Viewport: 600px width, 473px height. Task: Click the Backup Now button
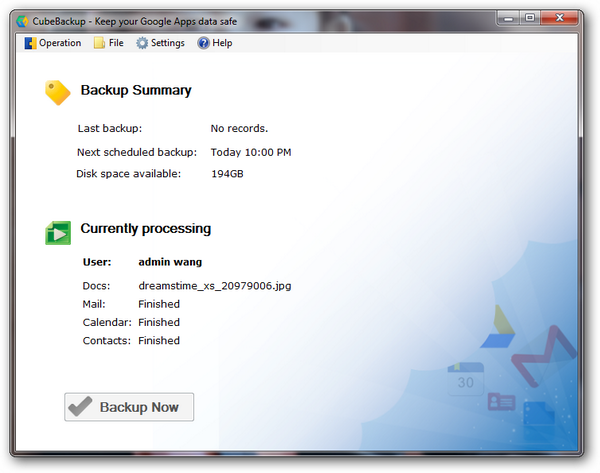(x=129, y=407)
